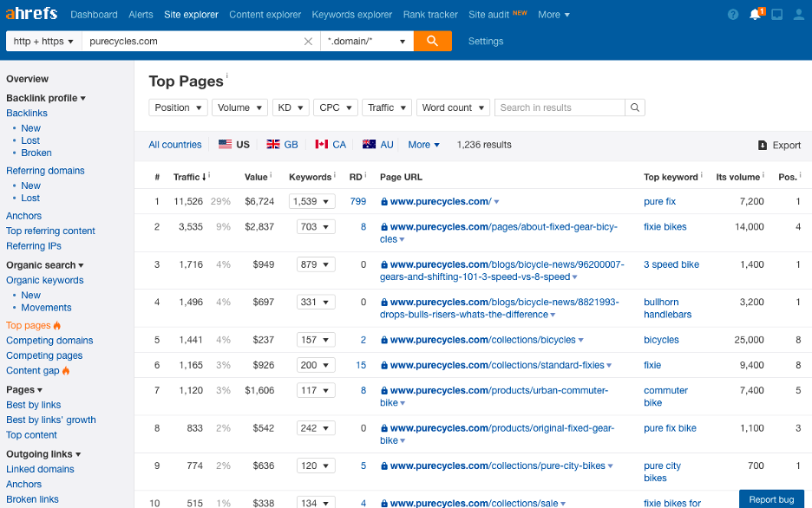Image resolution: width=812 pixels, height=508 pixels.
Task: Expand the More countries dropdown
Action: click(x=423, y=145)
